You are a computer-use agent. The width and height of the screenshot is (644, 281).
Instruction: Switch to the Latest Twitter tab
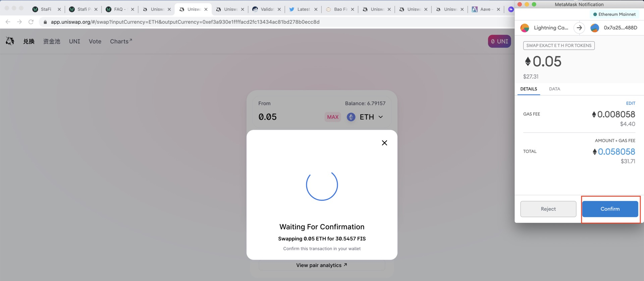point(303,9)
